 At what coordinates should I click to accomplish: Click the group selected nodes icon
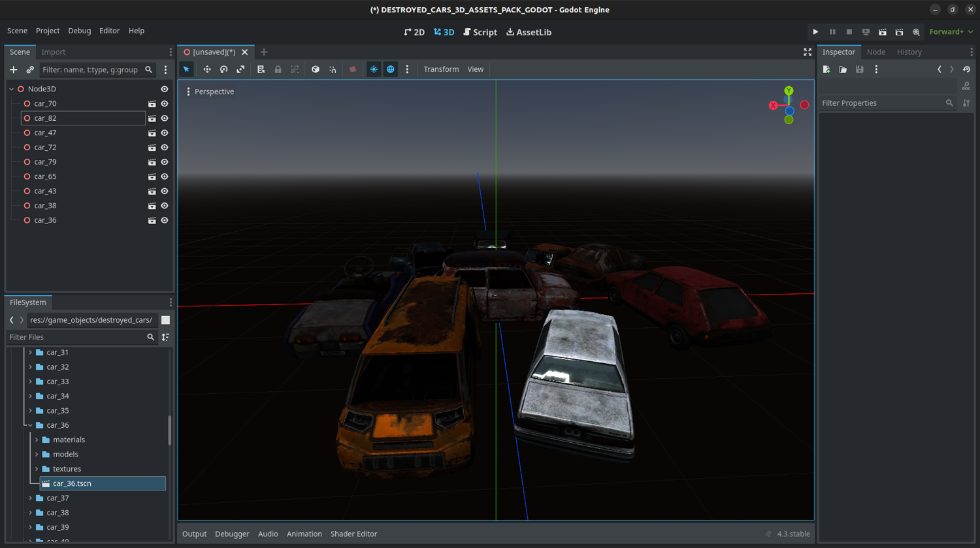click(295, 69)
